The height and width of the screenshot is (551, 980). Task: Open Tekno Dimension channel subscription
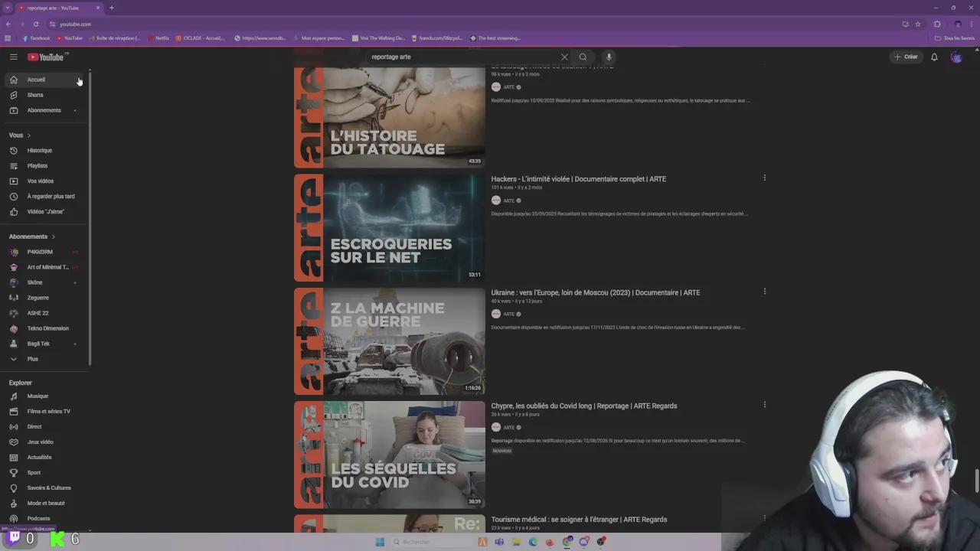[45, 328]
